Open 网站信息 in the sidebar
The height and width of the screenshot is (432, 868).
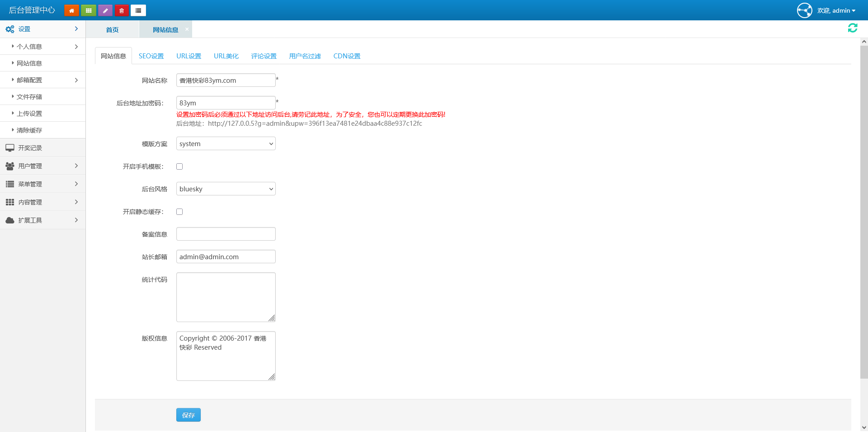tap(43, 63)
